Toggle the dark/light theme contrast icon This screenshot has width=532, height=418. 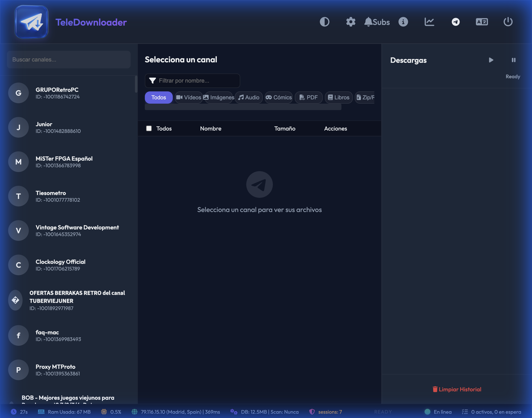pos(325,22)
